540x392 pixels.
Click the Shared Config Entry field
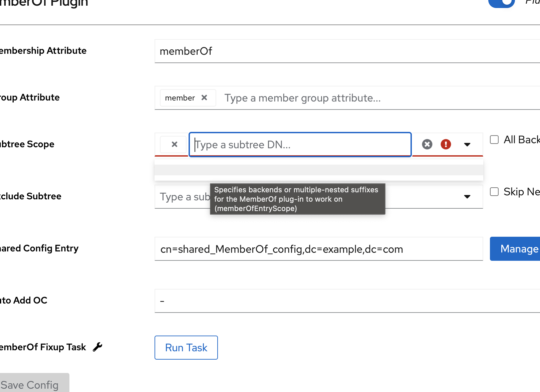(x=319, y=249)
